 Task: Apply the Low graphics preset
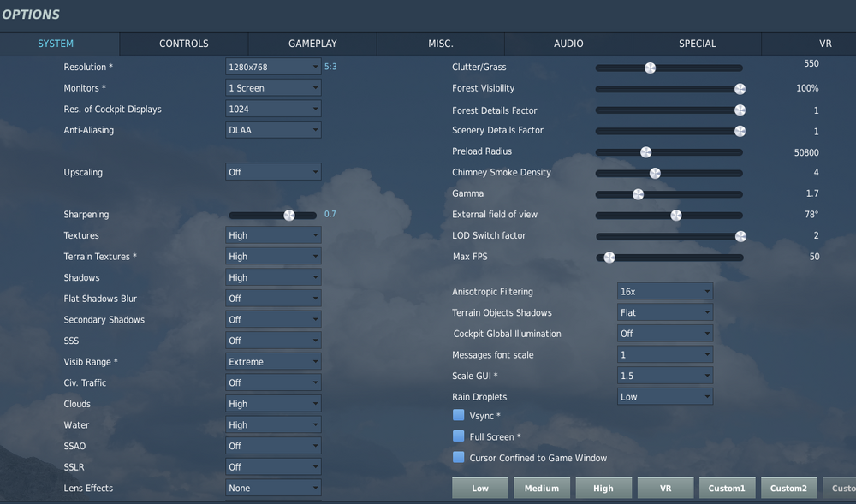pyautogui.click(x=480, y=489)
